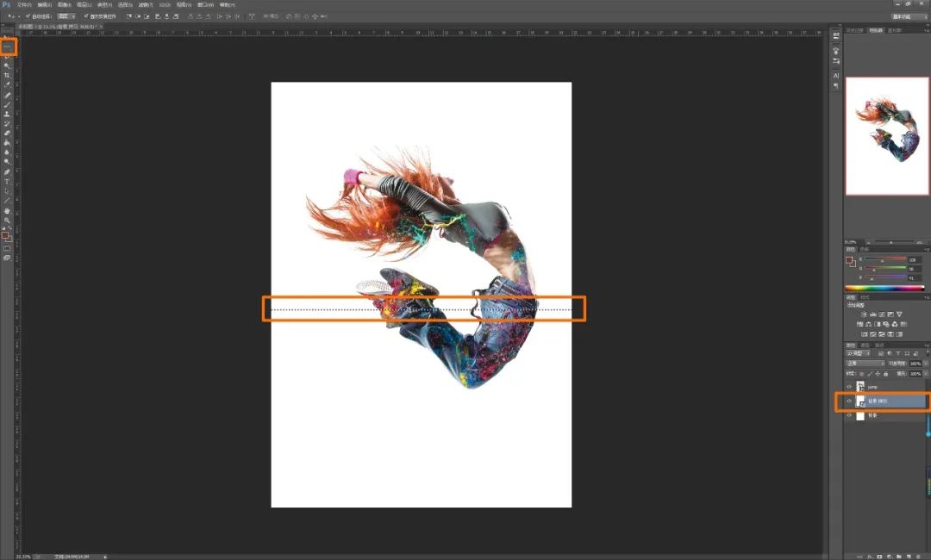Image resolution: width=931 pixels, height=560 pixels.
Task: Add a Curves adjustment
Action: pyautogui.click(x=882, y=314)
